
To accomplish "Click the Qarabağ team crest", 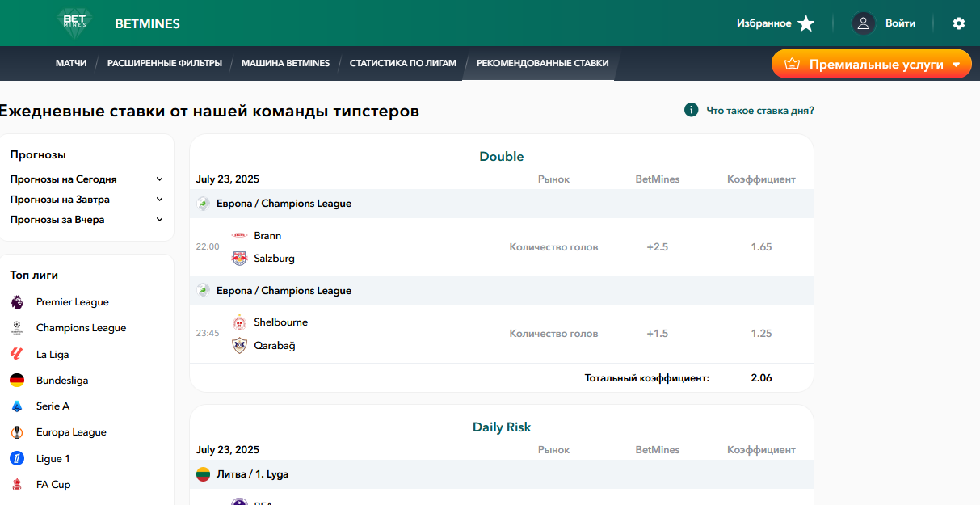I will [239, 346].
